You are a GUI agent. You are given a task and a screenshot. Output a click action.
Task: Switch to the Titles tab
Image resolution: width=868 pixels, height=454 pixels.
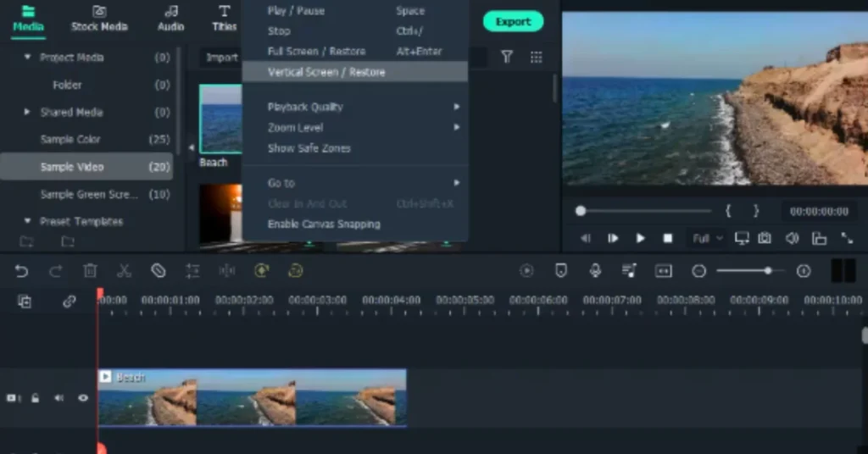click(x=224, y=19)
